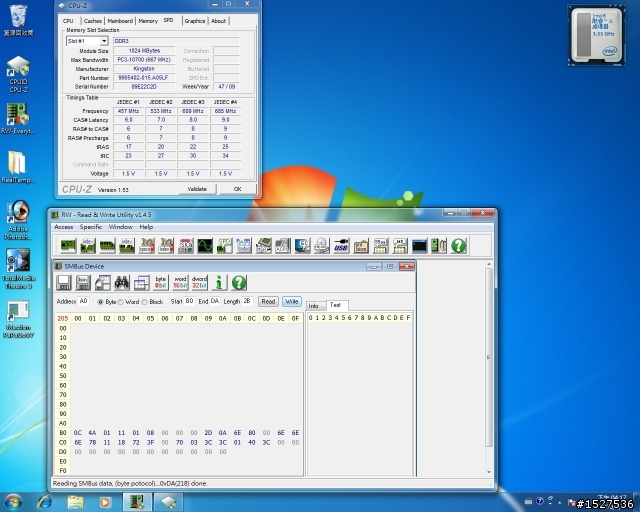Select the Block radio button
The image size is (640, 512).
coord(144,302)
